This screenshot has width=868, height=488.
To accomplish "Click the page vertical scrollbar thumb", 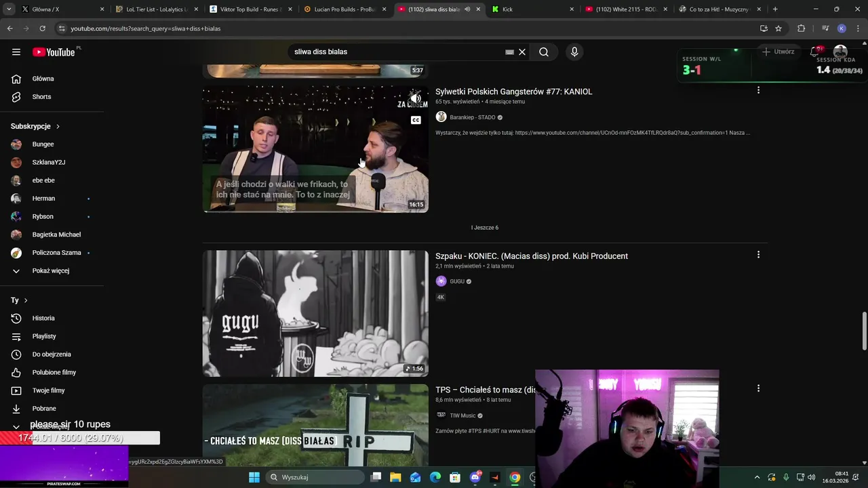I will 864,331.
